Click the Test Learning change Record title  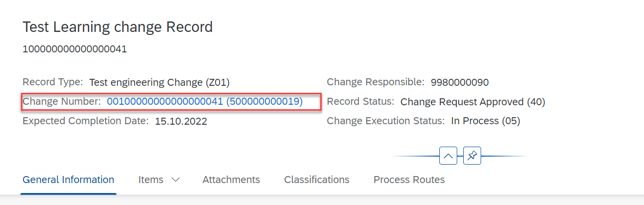118,26
